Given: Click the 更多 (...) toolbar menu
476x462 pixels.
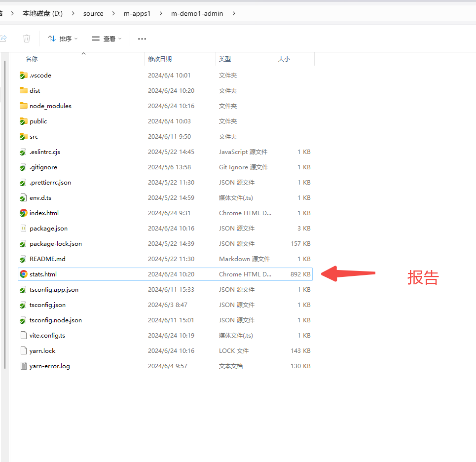Looking at the screenshot, I should pos(142,38).
